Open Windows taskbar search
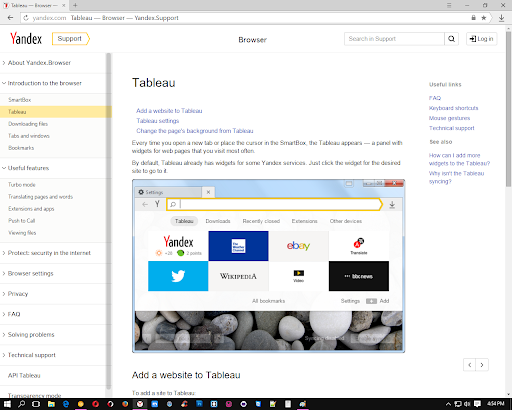The height and width of the screenshot is (410, 512). tap(22, 404)
